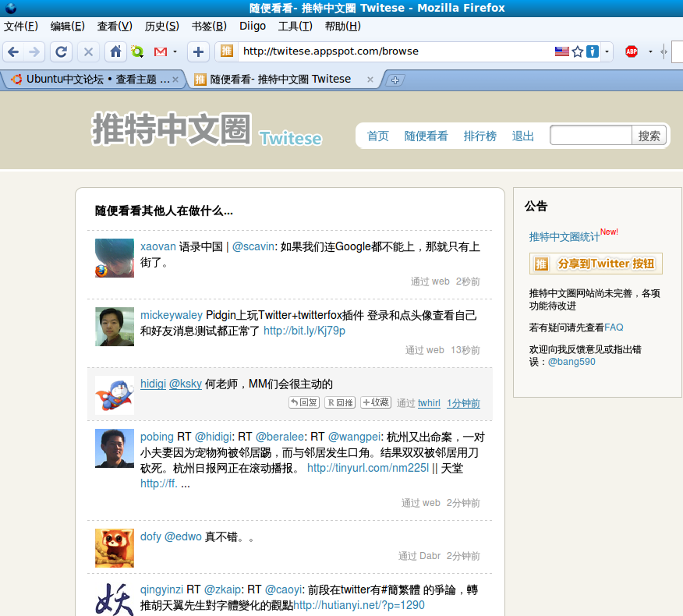Click the 分享到Twitter 按钮 banner
The image size is (683, 616).
pos(596,264)
